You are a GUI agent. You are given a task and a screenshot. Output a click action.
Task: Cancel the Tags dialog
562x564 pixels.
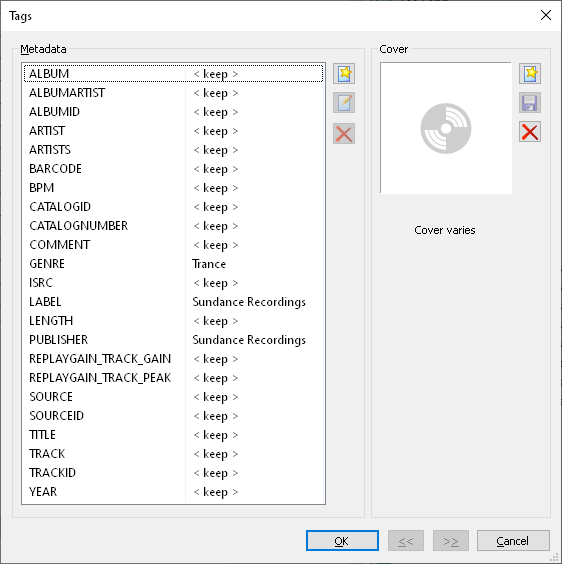tap(513, 541)
